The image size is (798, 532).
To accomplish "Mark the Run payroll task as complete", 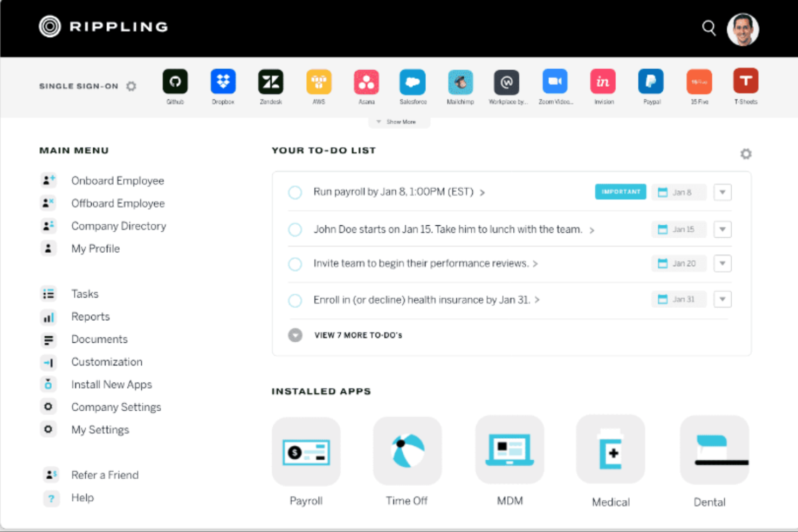I will [x=295, y=192].
